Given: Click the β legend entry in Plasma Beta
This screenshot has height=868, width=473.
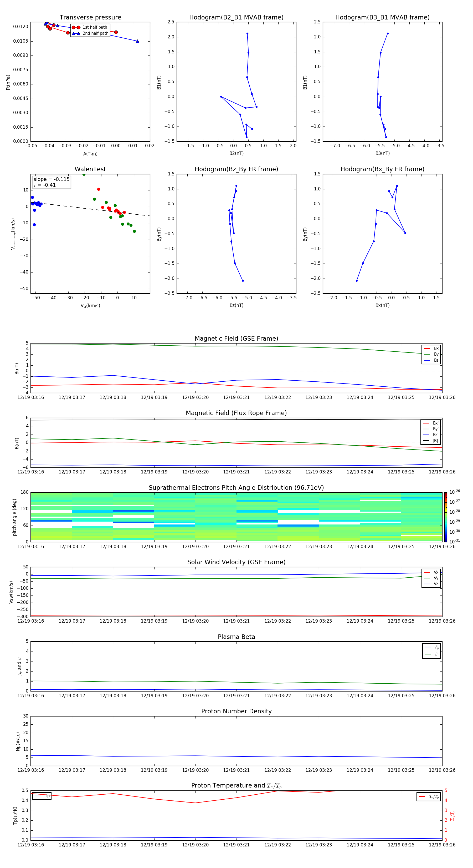Looking at the screenshot, I should pyautogui.click(x=431, y=654).
